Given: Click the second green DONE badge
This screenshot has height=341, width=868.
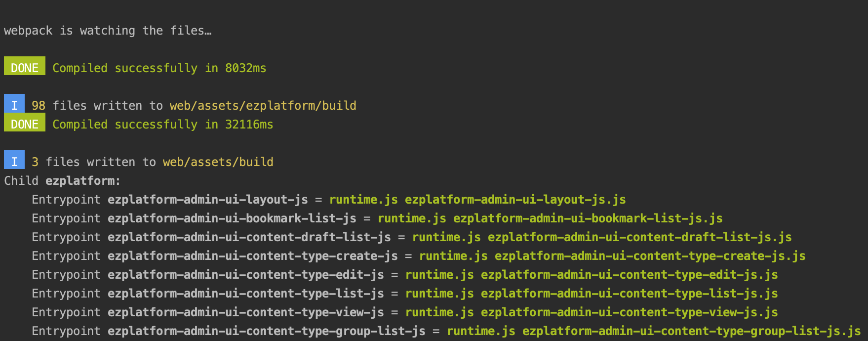Looking at the screenshot, I should 24,124.
